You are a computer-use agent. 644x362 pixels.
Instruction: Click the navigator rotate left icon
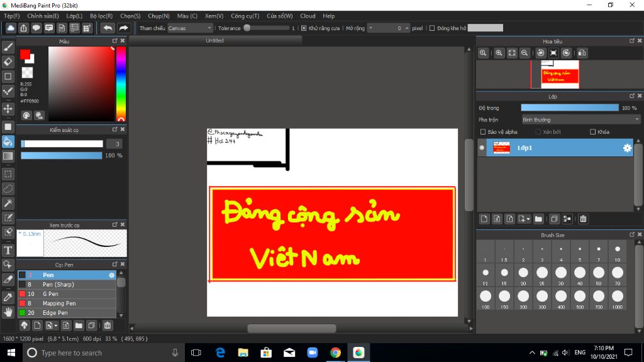point(540,53)
